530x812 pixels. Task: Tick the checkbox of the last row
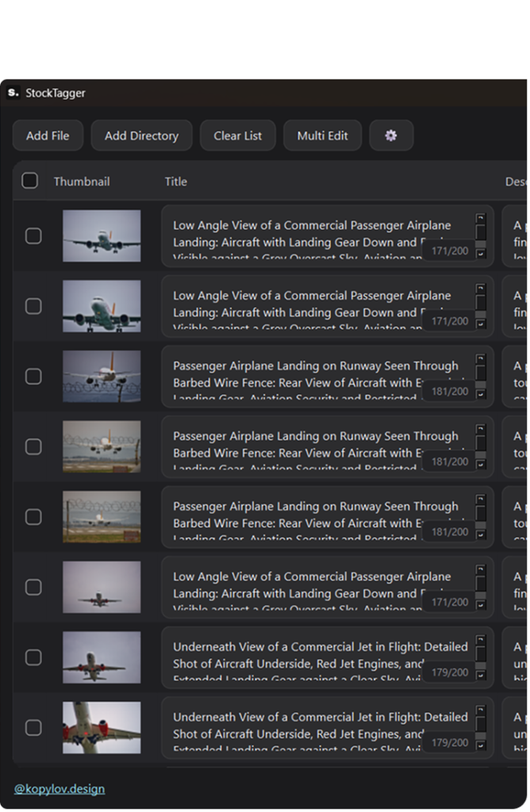(33, 727)
